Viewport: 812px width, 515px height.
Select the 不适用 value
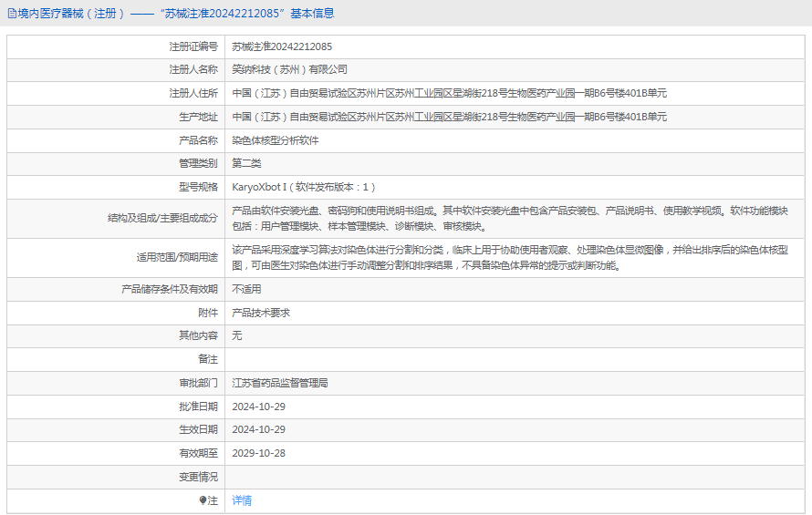(246, 289)
